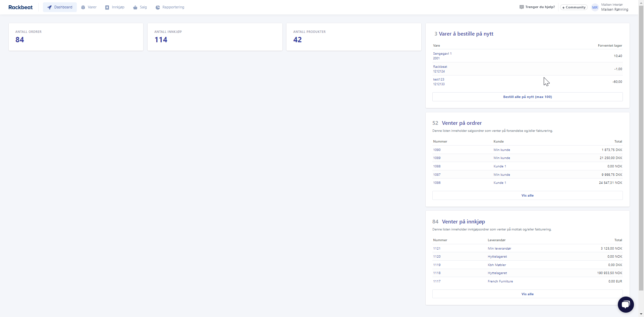Open customer Kunde 1 on order 1088

499,166
